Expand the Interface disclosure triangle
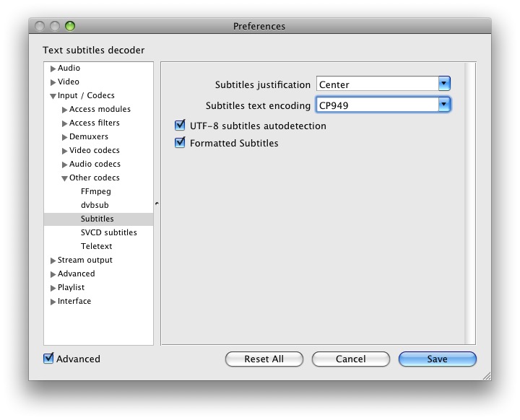 point(53,302)
